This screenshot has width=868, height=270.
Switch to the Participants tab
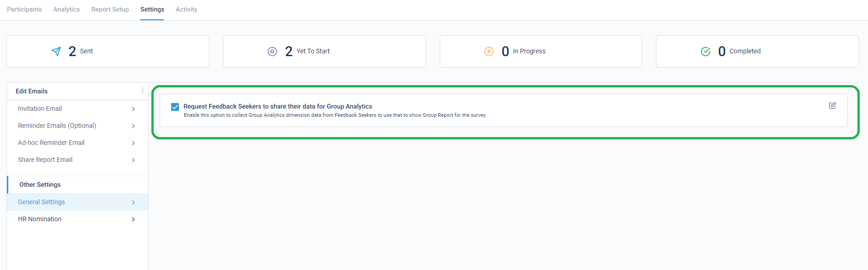[x=24, y=9]
